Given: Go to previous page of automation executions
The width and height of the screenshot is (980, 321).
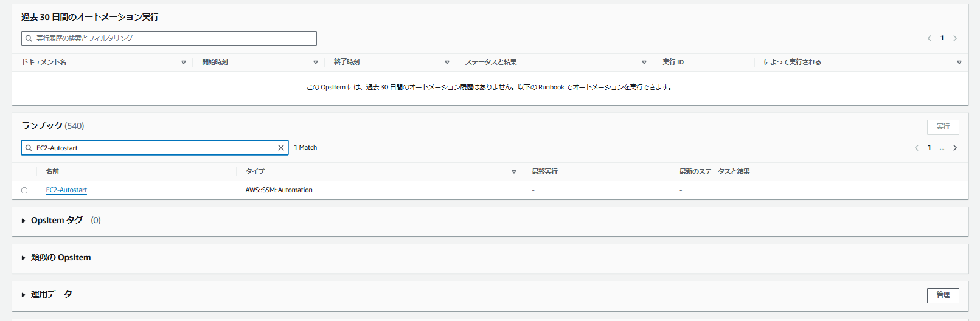Looking at the screenshot, I should [x=930, y=38].
